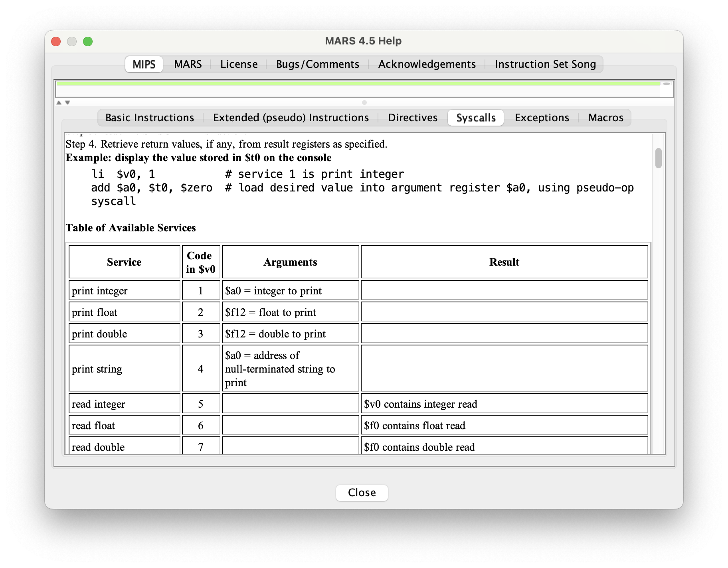Click code '1' in the print integer row
Screen dimensions: 728x568
point(201,291)
